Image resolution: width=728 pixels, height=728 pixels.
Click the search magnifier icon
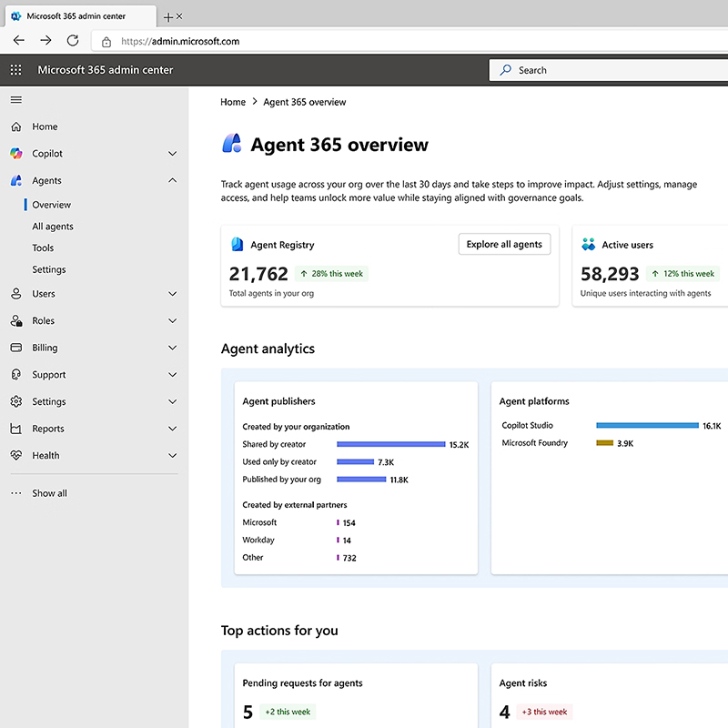pos(506,70)
